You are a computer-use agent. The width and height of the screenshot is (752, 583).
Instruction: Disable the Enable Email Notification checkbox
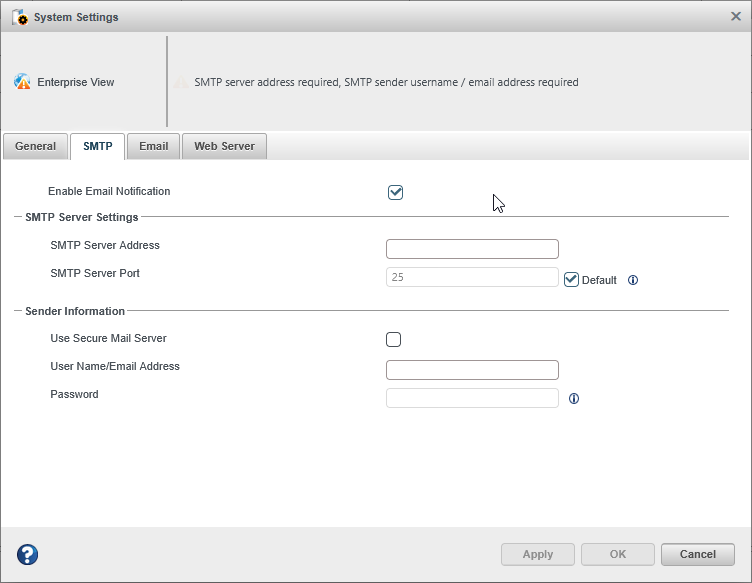point(395,192)
